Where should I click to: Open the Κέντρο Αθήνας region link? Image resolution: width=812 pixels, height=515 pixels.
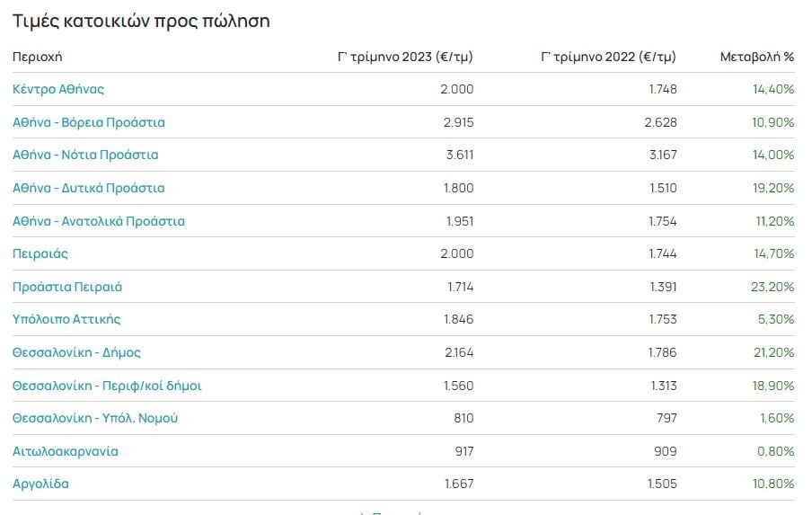pos(58,89)
